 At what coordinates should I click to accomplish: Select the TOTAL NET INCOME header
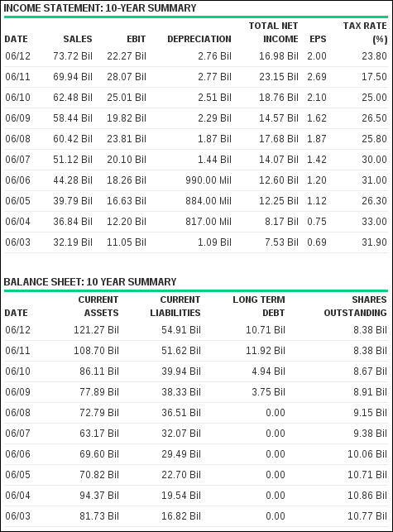[x=274, y=32]
